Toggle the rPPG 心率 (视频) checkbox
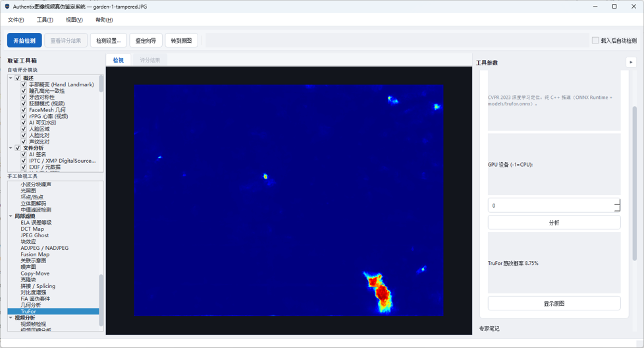 pyautogui.click(x=24, y=116)
